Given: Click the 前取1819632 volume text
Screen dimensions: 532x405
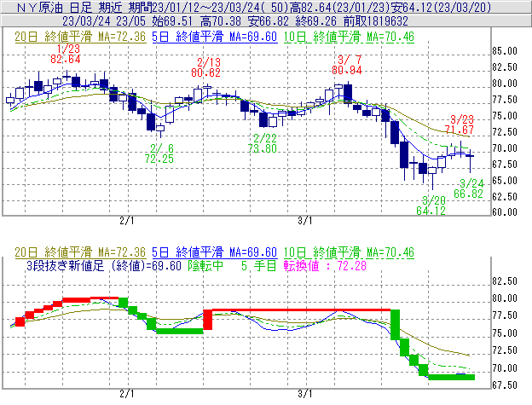Looking at the screenshot, I should 376,21.
